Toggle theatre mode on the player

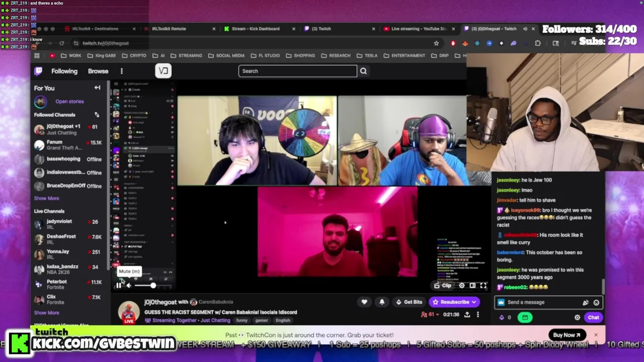pyautogui.click(x=472, y=286)
